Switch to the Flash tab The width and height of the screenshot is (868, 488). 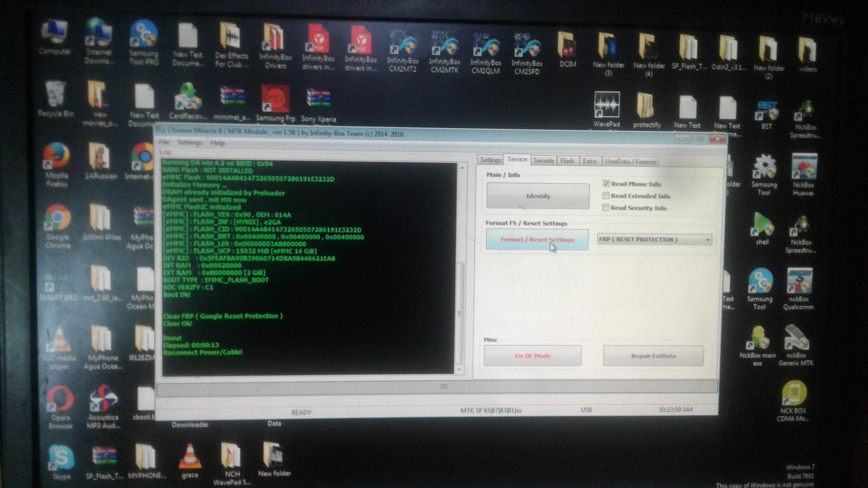click(x=567, y=161)
